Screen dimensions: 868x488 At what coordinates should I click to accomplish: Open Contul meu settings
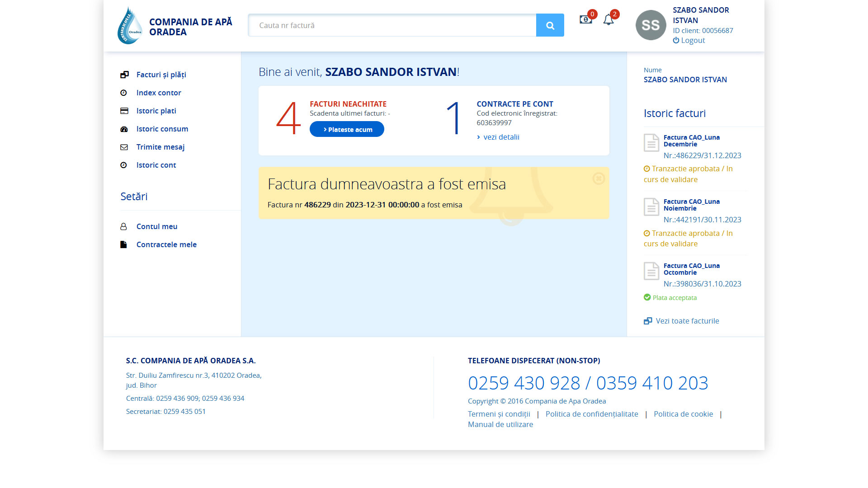point(156,226)
